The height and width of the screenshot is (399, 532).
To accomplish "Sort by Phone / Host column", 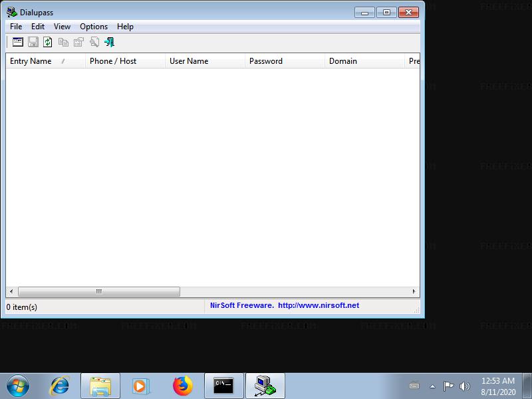I will coord(125,61).
